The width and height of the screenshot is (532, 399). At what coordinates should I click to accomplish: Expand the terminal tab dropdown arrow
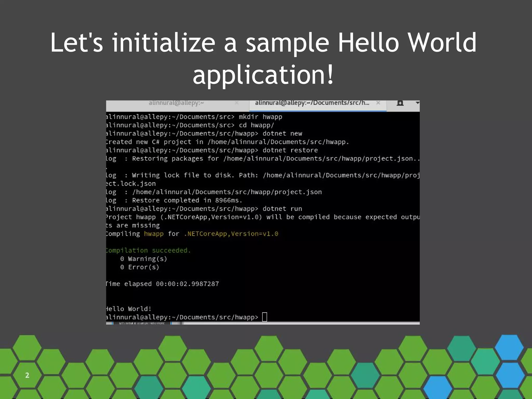point(417,103)
